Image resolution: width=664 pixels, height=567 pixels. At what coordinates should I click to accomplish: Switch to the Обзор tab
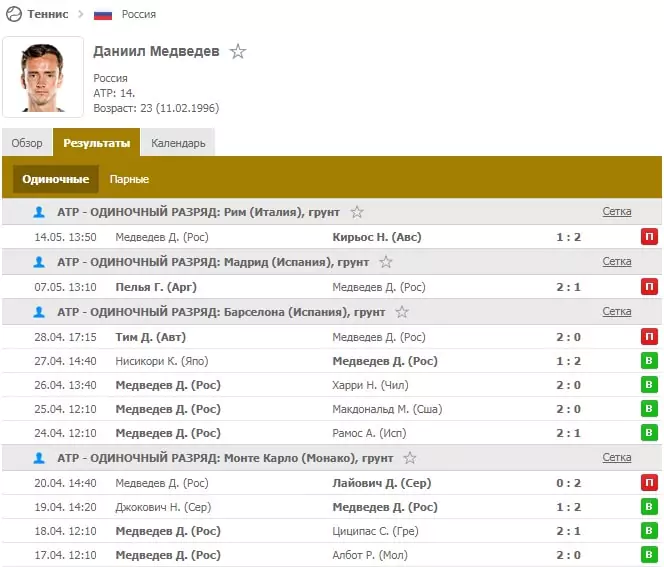coord(27,143)
